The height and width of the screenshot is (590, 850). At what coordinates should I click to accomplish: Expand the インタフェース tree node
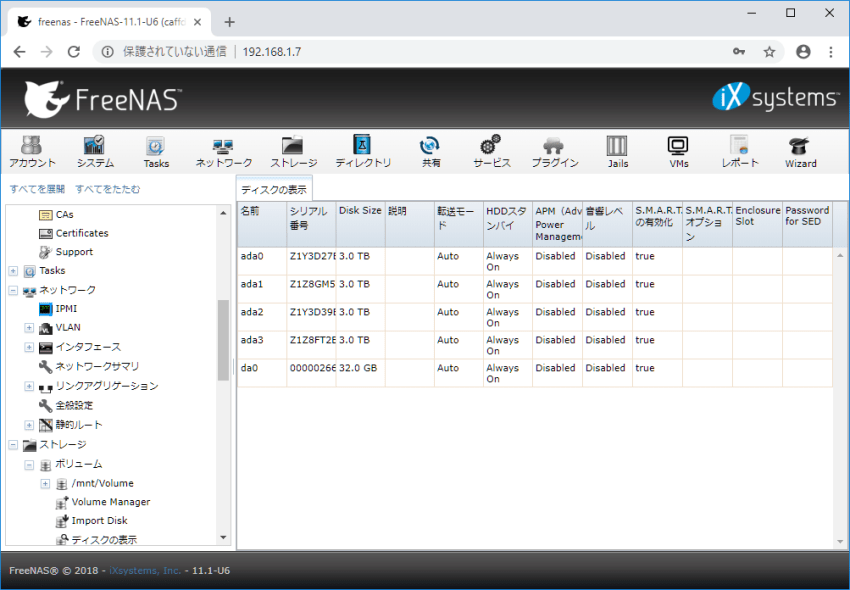[x=29, y=347]
